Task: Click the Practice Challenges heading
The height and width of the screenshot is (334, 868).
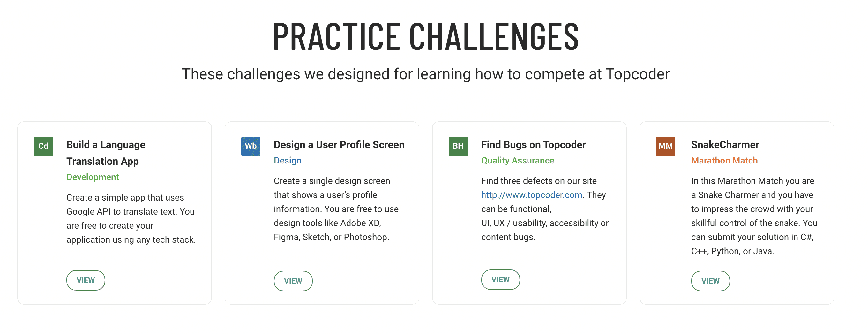Action: (426, 36)
